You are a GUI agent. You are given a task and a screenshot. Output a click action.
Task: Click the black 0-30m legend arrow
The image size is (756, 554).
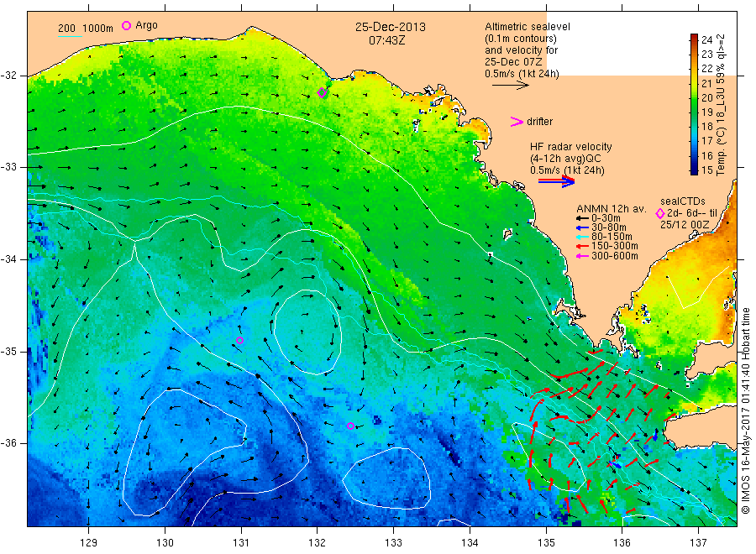[x=582, y=218]
